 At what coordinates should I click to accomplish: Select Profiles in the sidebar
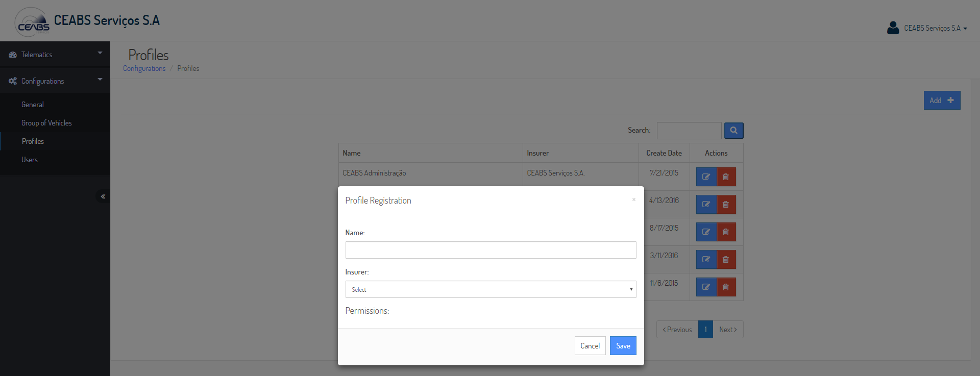pos(55,141)
